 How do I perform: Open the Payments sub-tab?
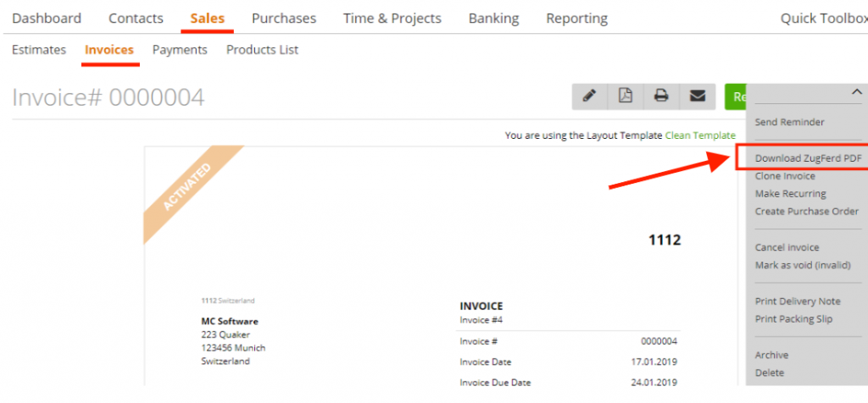coord(180,50)
